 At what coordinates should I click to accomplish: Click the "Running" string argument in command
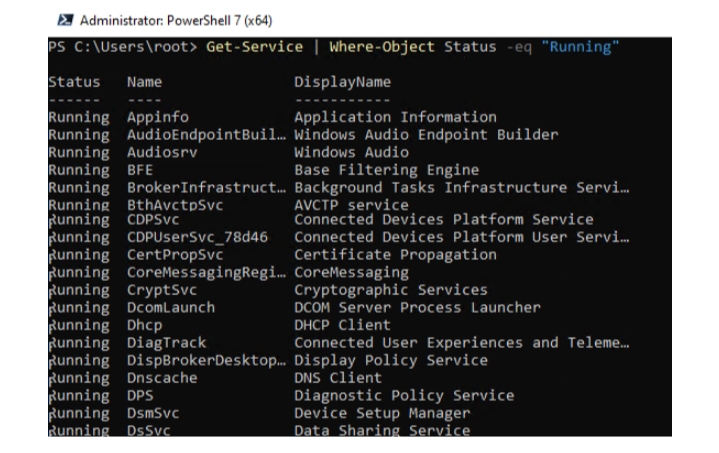point(580,47)
